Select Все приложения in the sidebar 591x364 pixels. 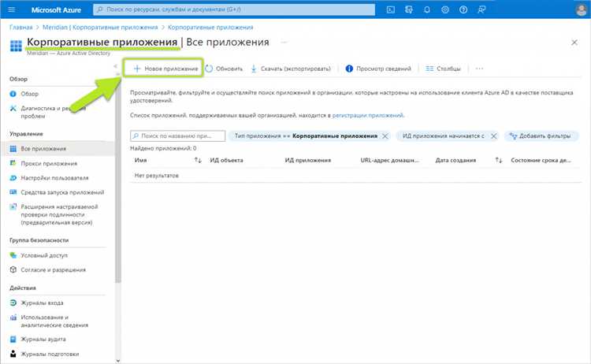[58, 149]
